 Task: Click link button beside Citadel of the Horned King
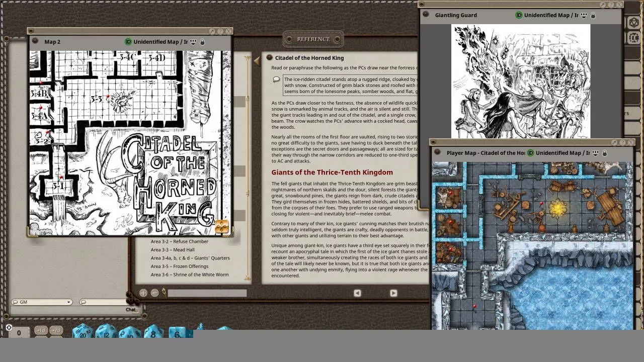[x=269, y=58]
